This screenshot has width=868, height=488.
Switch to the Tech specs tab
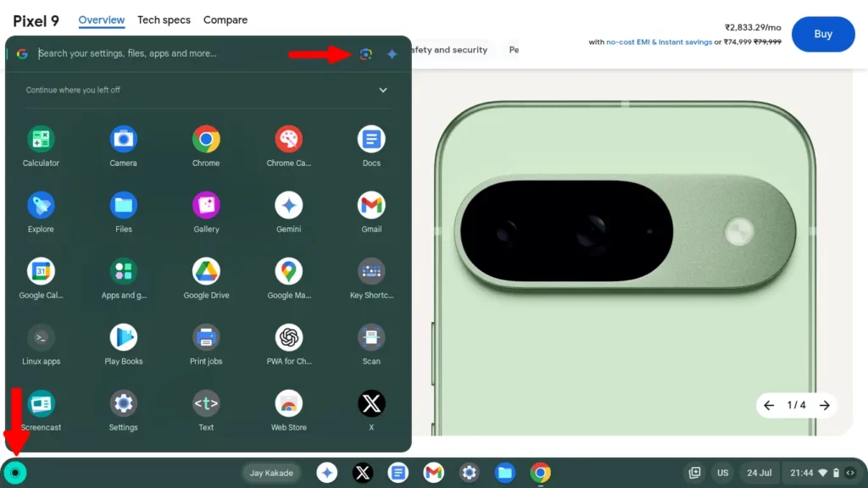click(x=164, y=19)
